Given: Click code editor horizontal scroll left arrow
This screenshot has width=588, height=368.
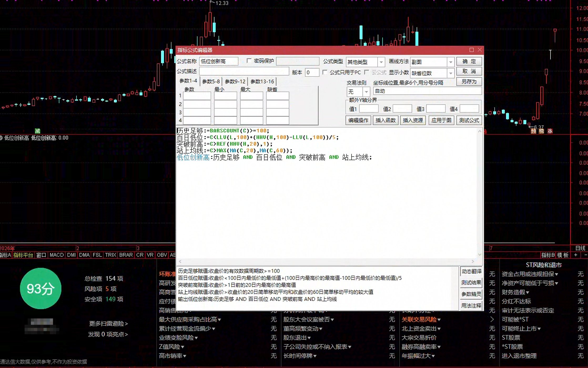Looking at the screenshot, I should [180, 261].
